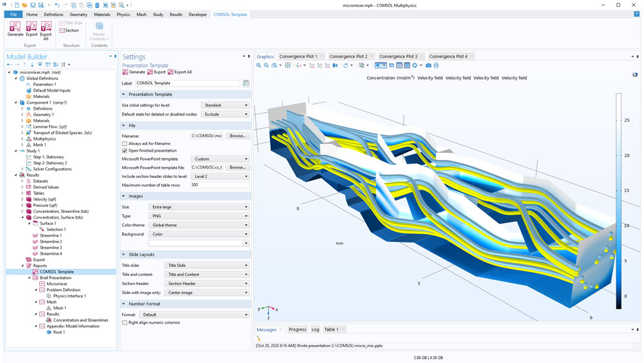Screen dimensions: 644x363
Task: Toggle Right align numeric columns checkbox
Action: [125, 322]
